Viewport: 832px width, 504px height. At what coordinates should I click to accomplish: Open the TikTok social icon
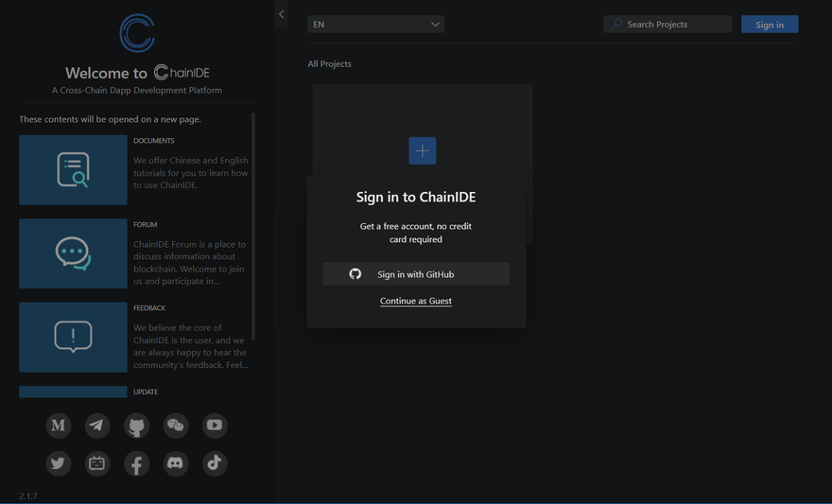click(215, 463)
